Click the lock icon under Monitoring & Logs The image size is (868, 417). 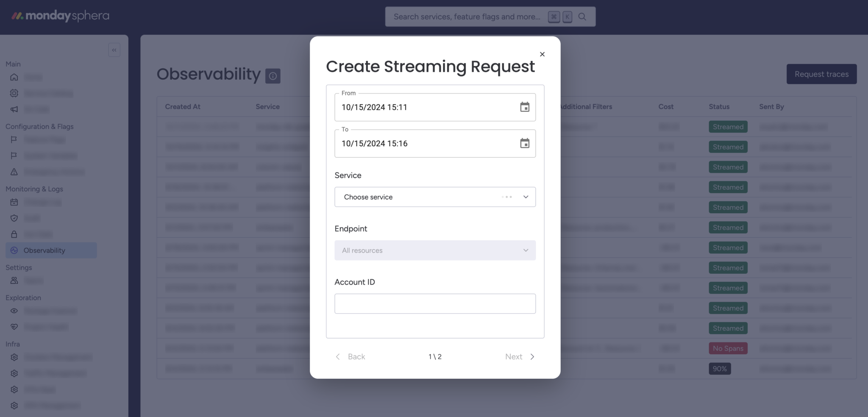(14, 234)
